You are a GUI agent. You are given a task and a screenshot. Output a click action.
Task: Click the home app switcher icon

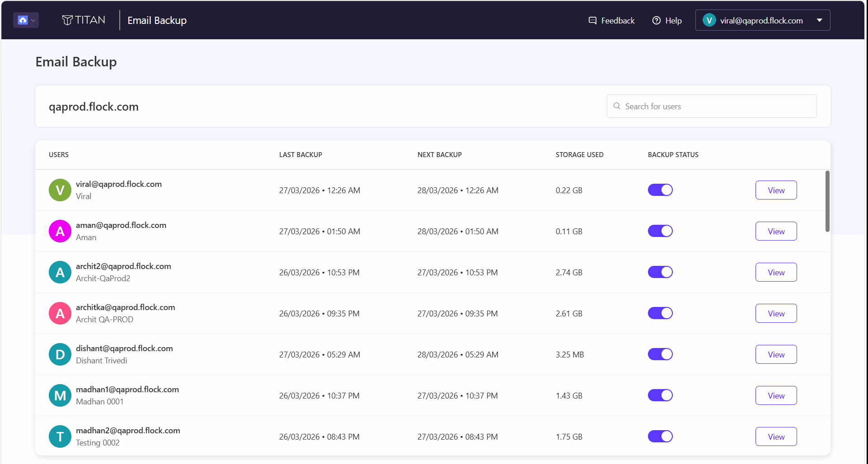pos(23,20)
